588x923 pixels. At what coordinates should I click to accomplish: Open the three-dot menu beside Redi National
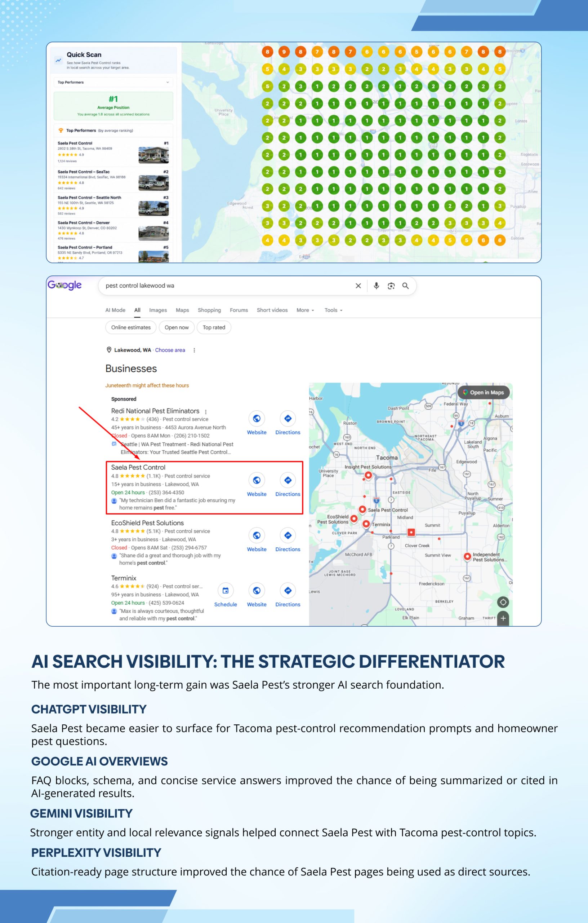tap(206, 411)
